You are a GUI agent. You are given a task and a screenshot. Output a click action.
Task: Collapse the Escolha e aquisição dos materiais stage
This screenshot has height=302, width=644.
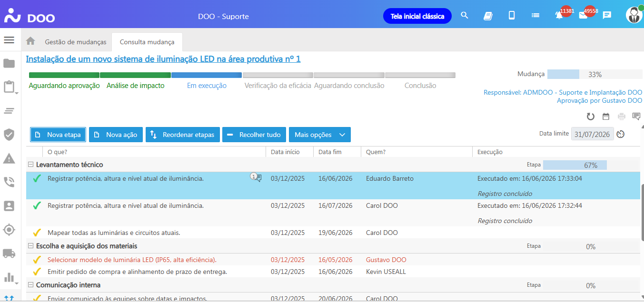(x=30, y=246)
